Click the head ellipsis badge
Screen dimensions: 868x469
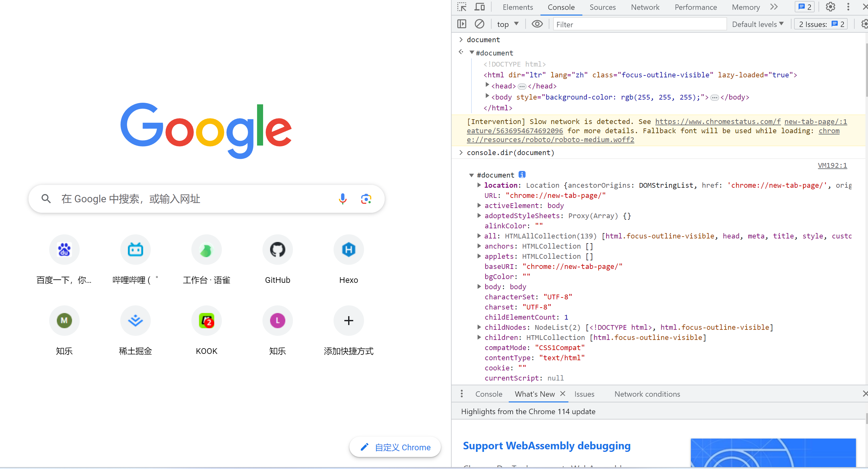click(522, 87)
